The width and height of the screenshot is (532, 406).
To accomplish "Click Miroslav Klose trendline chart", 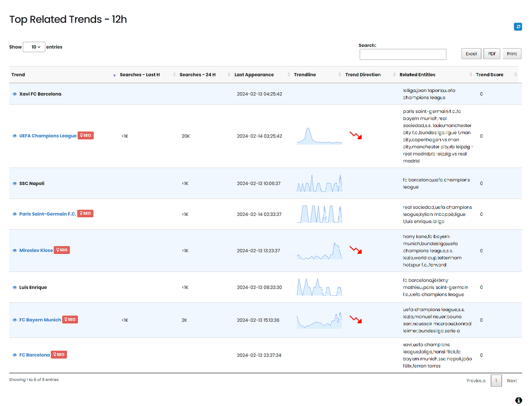I will pyautogui.click(x=319, y=250).
